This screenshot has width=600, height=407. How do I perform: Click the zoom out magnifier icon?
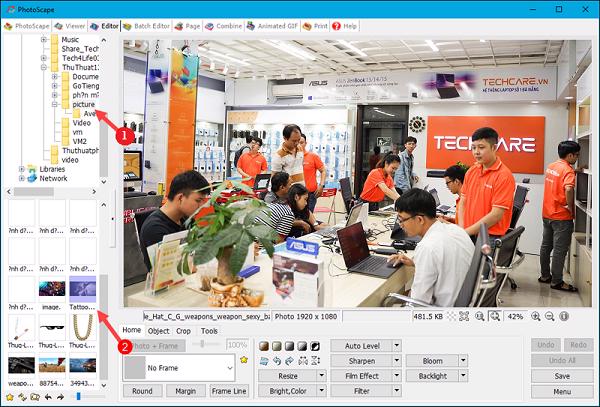tap(549, 316)
